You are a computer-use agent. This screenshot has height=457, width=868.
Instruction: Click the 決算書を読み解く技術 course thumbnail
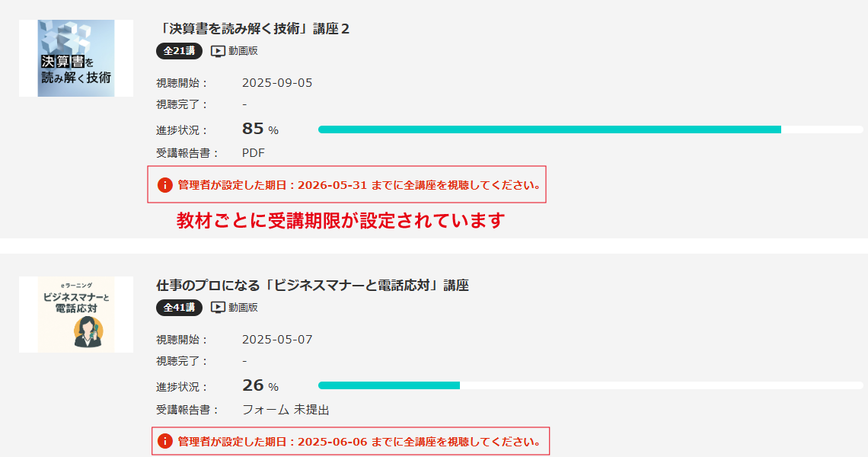(76, 58)
